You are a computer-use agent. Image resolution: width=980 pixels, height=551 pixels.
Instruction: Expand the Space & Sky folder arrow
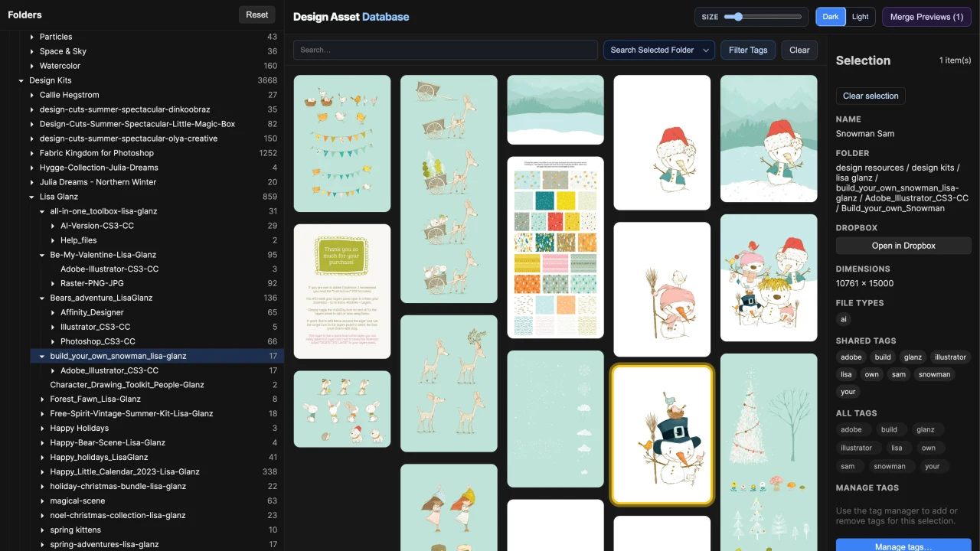tap(32, 51)
